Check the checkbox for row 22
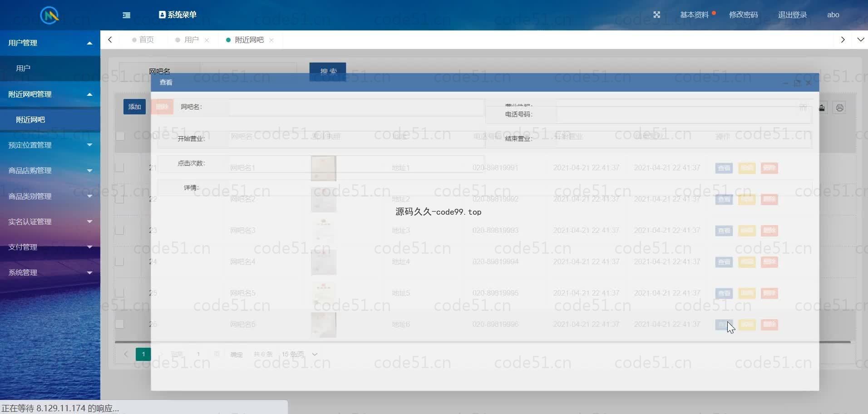Screen dimensions: 868x414 (x=119, y=199)
